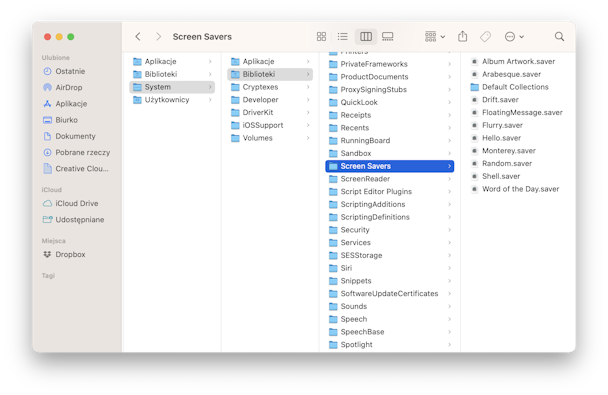The image size is (608, 395).
Task: Select Hello.saver file
Action: (496, 138)
